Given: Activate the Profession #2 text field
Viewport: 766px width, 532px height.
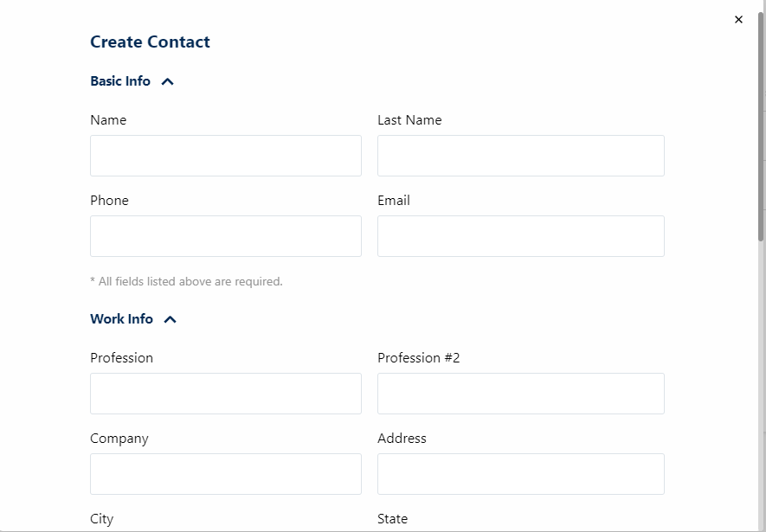Looking at the screenshot, I should pos(521,394).
